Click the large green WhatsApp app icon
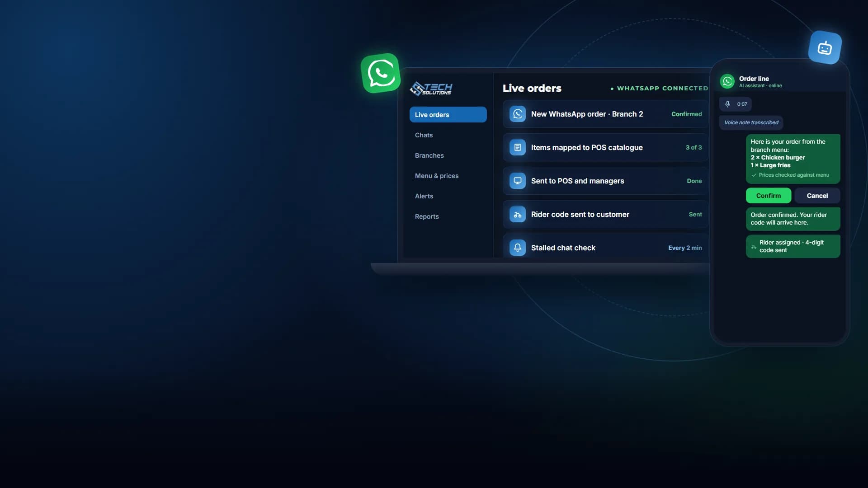 381,73
